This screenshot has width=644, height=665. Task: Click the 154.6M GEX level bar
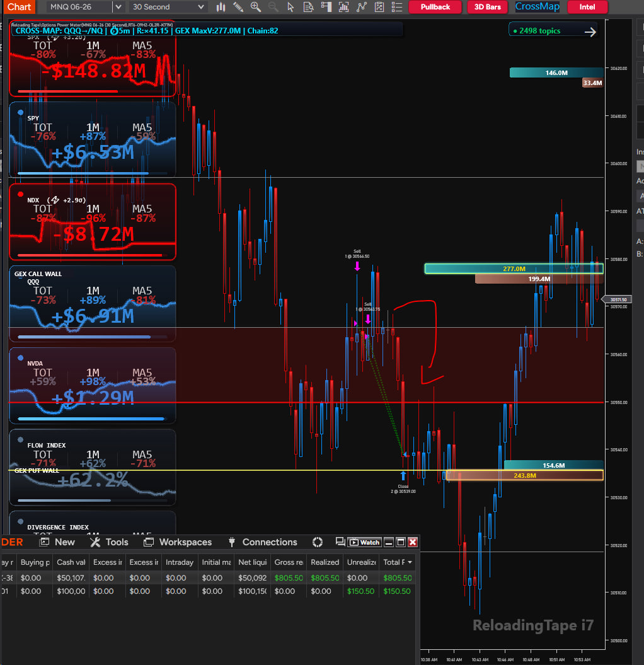click(553, 465)
